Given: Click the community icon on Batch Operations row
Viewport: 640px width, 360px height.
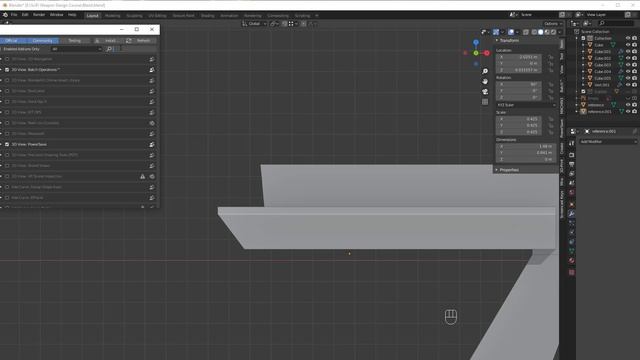Looking at the screenshot, I should (152, 70).
